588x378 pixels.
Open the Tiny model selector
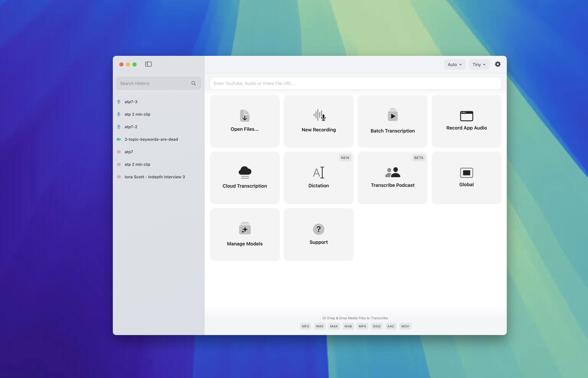point(479,64)
